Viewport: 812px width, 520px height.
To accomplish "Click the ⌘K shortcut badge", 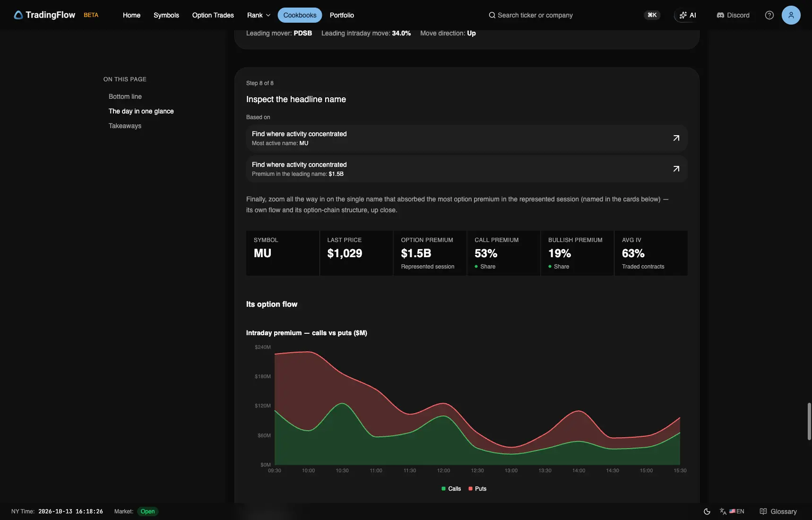I will pyautogui.click(x=652, y=15).
